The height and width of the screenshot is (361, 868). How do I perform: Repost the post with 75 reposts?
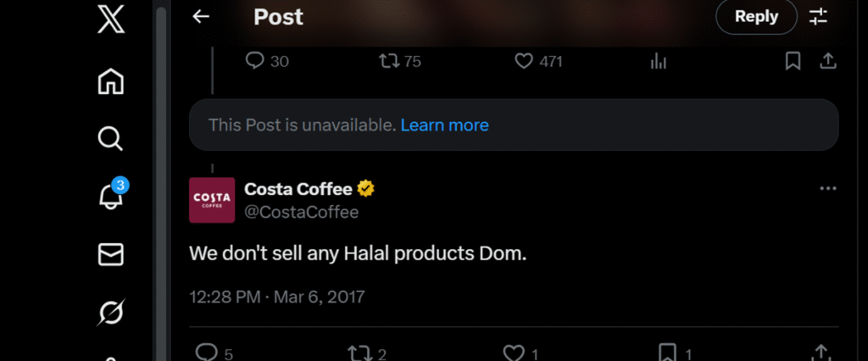click(x=388, y=61)
